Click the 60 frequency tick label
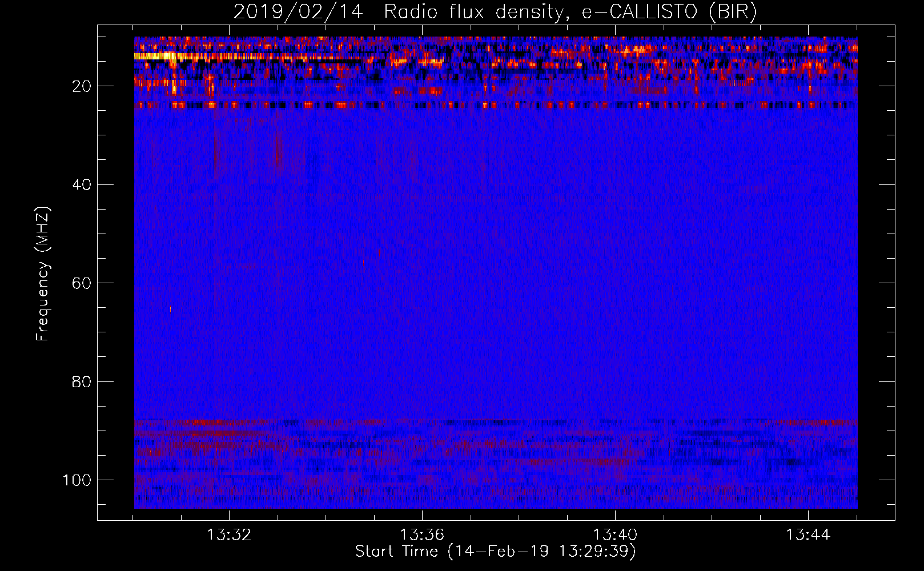The height and width of the screenshot is (571, 924). point(82,283)
